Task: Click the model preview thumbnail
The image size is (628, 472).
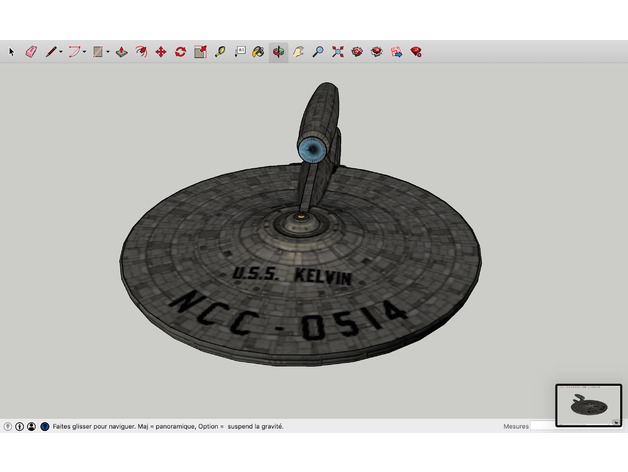Action: [589, 405]
